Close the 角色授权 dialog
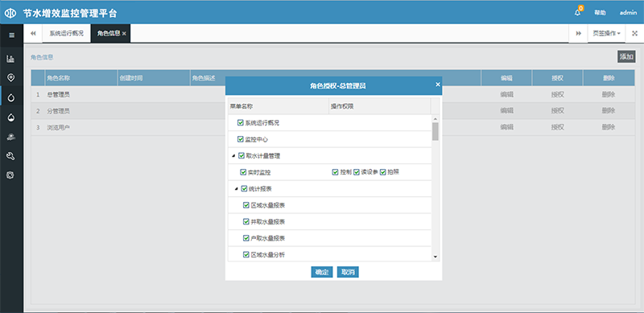Image resolution: width=644 pixels, height=313 pixels. coord(438,84)
